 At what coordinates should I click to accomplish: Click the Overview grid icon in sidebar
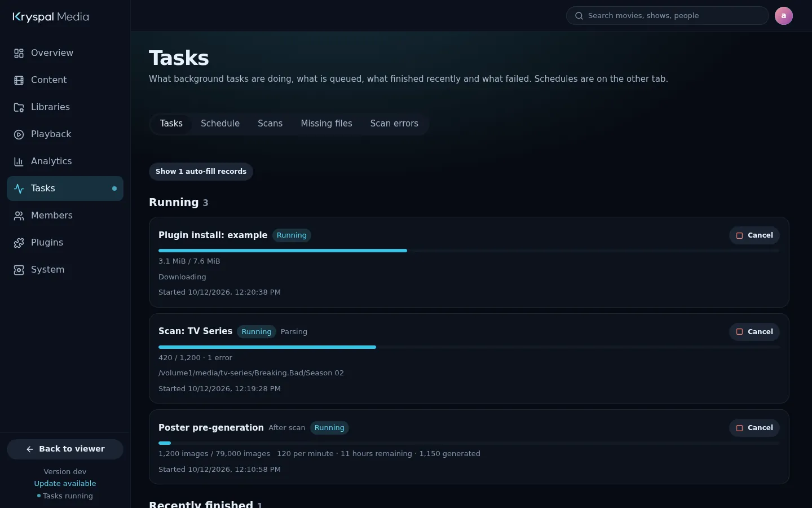coord(19,53)
